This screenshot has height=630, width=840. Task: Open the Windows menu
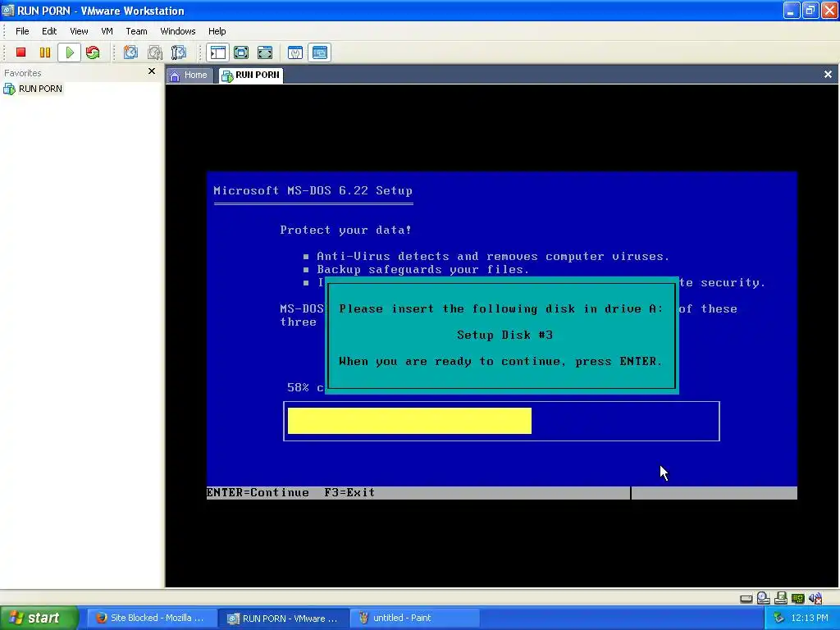coord(178,31)
